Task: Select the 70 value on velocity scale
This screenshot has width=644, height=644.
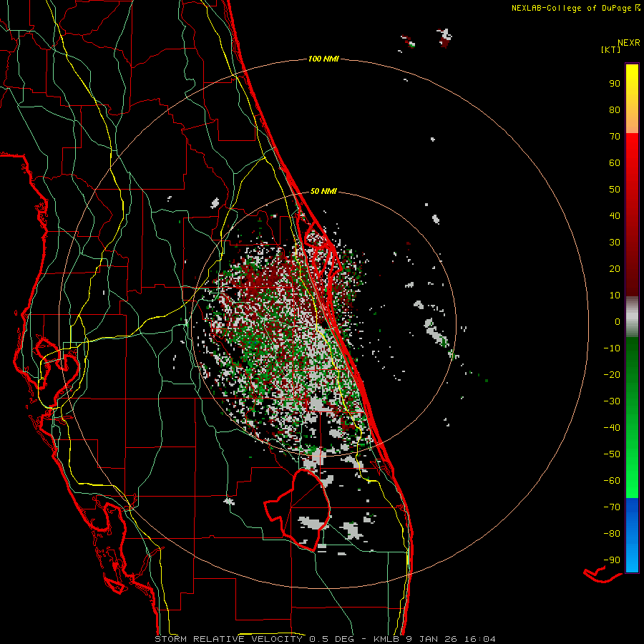Action: tap(615, 137)
